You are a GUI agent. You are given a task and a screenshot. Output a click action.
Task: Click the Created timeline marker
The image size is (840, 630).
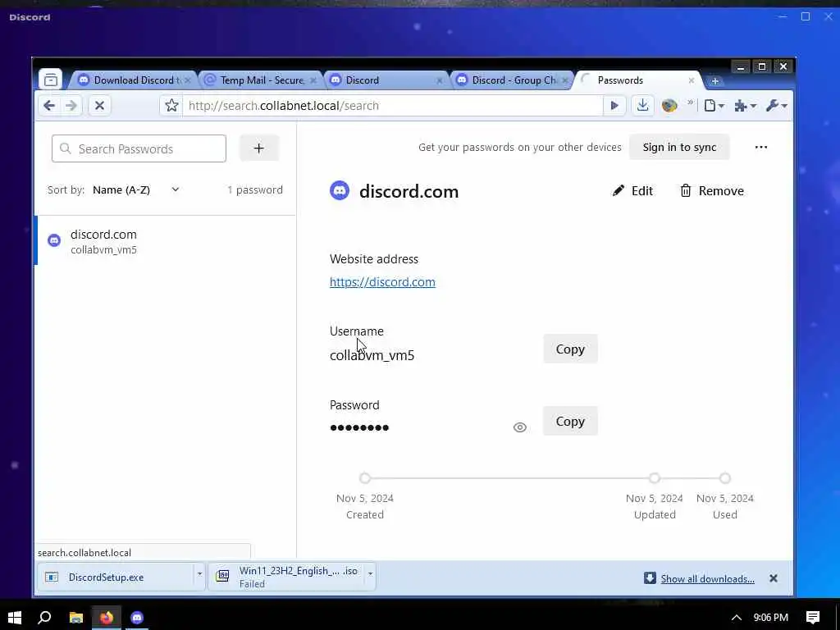pyautogui.click(x=365, y=478)
